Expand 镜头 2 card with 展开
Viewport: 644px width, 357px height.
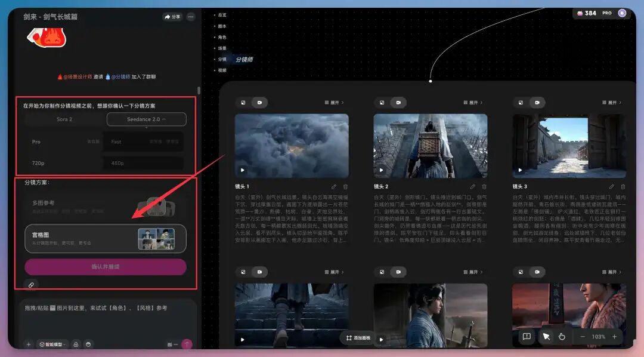(473, 103)
